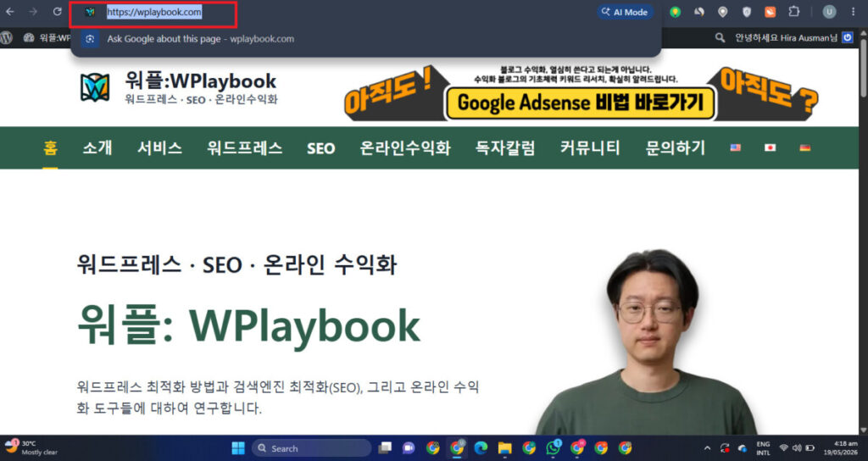Image resolution: width=868 pixels, height=461 pixels.
Task: Open Task View on the taskbar
Action: [x=385, y=448]
